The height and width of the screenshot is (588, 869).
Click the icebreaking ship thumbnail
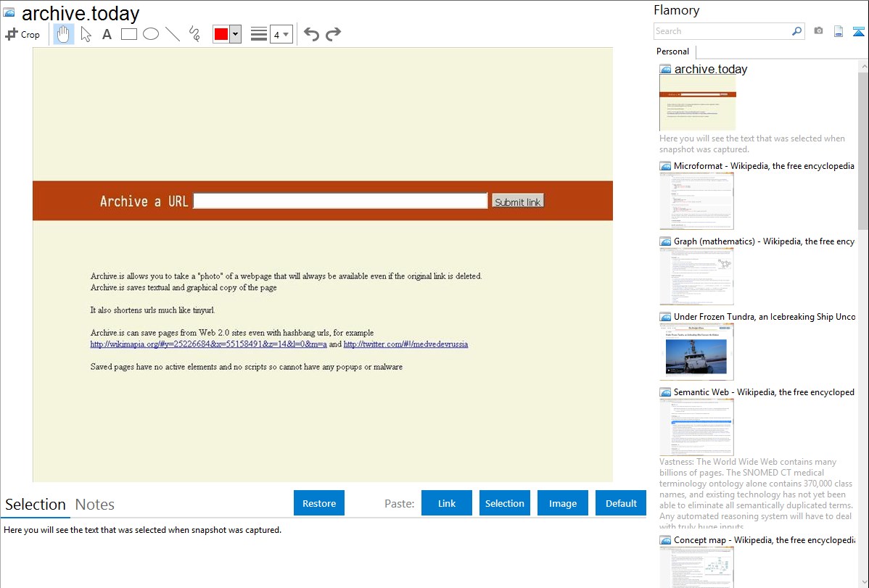click(x=696, y=352)
